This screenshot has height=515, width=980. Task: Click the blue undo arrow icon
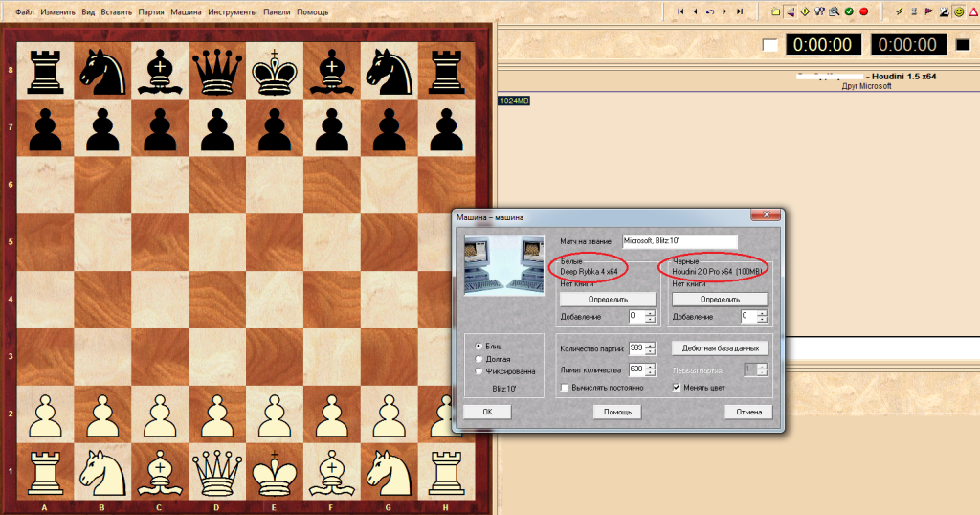click(x=709, y=11)
